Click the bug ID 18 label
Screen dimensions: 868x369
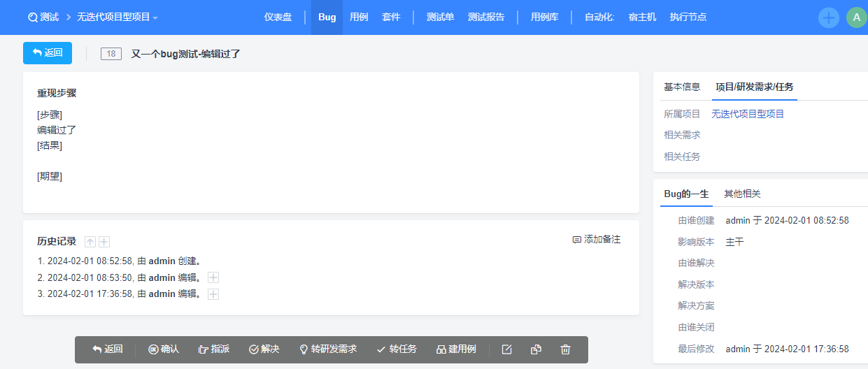click(x=111, y=54)
